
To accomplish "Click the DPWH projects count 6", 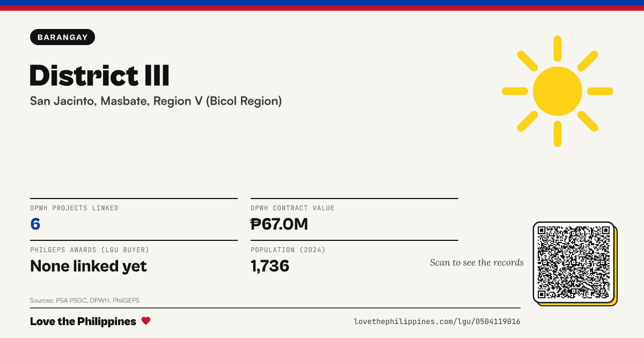I will [x=35, y=224].
